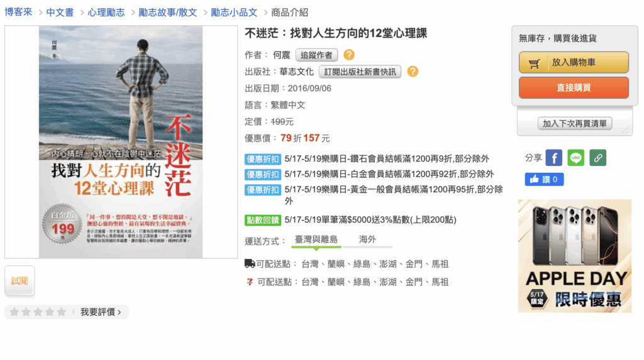Open the 華志文化 publisher link

(x=297, y=72)
